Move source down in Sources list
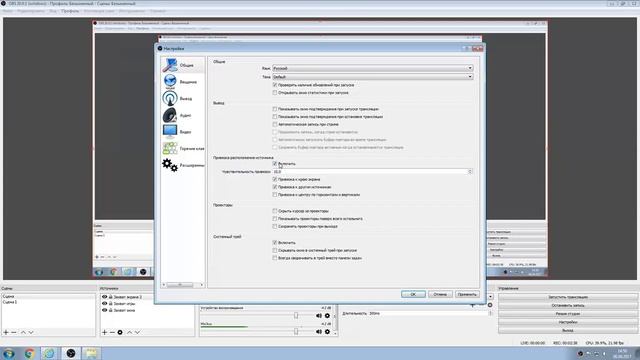 [x=138, y=333]
